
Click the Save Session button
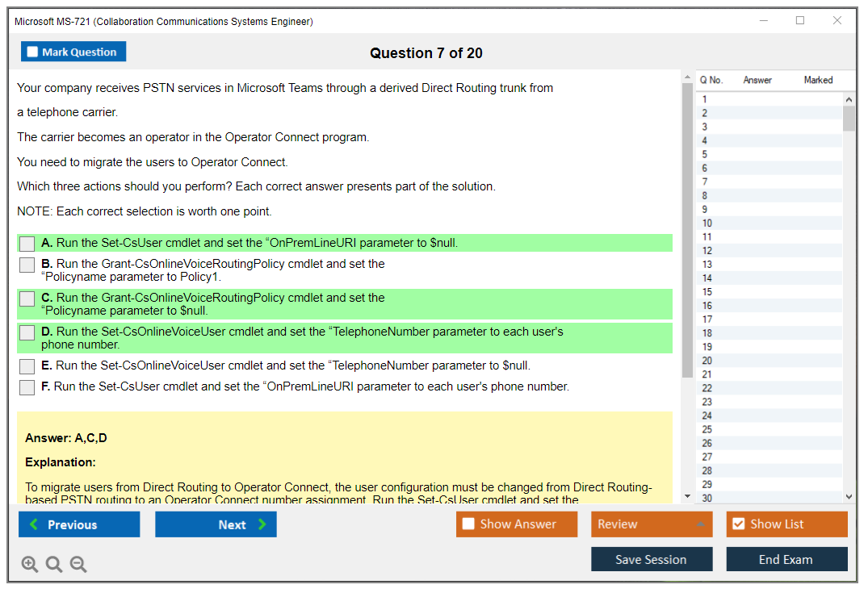click(652, 559)
